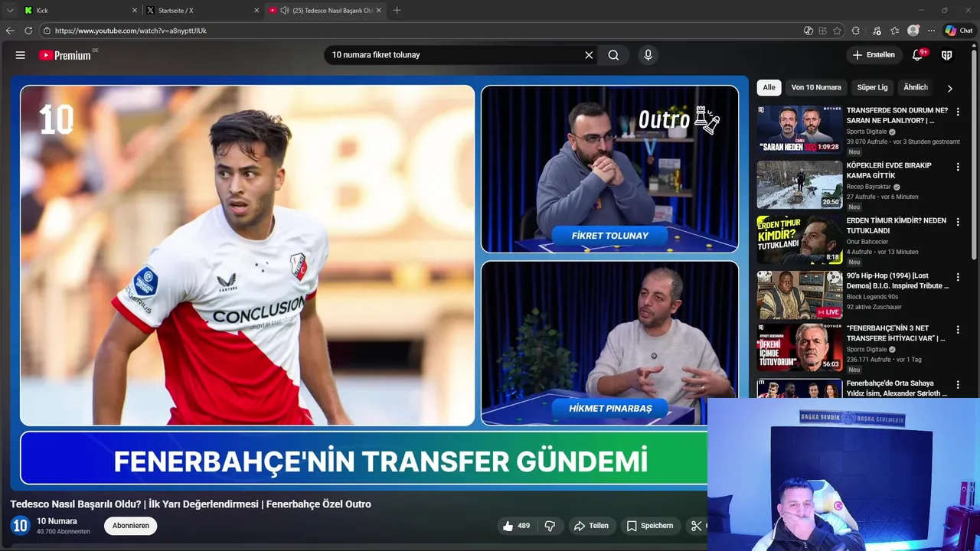
Task: Select the Tedesco Nasıl Başarılı YouTube tab
Action: click(x=327, y=11)
